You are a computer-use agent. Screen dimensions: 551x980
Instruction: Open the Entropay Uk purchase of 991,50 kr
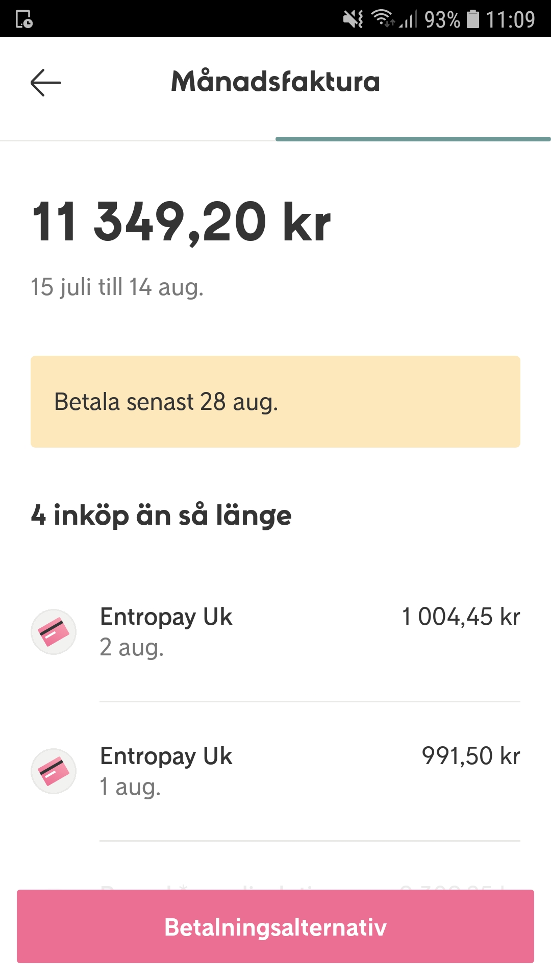(310, 771)
